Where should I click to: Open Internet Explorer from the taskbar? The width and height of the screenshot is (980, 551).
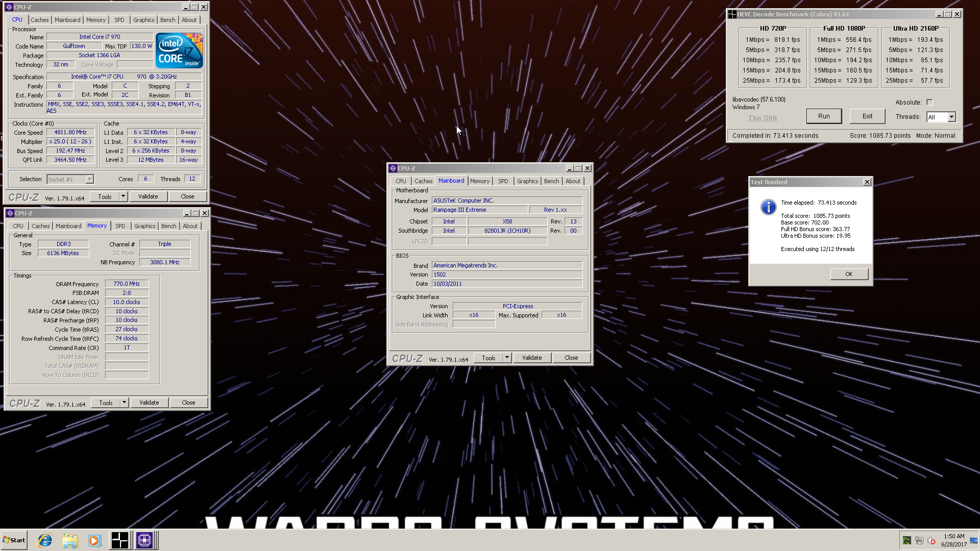[x=45, y=540]
